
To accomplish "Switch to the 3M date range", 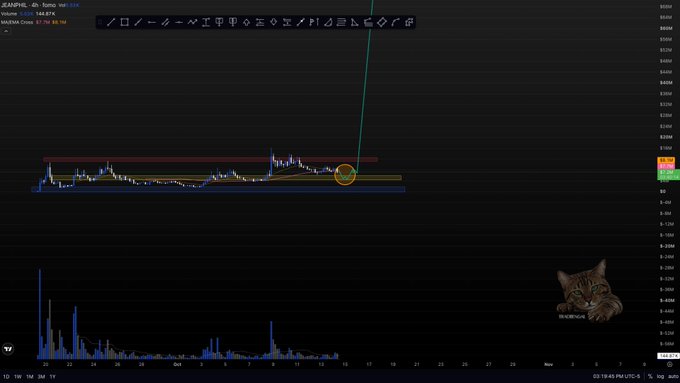I will tap(41, 376).
